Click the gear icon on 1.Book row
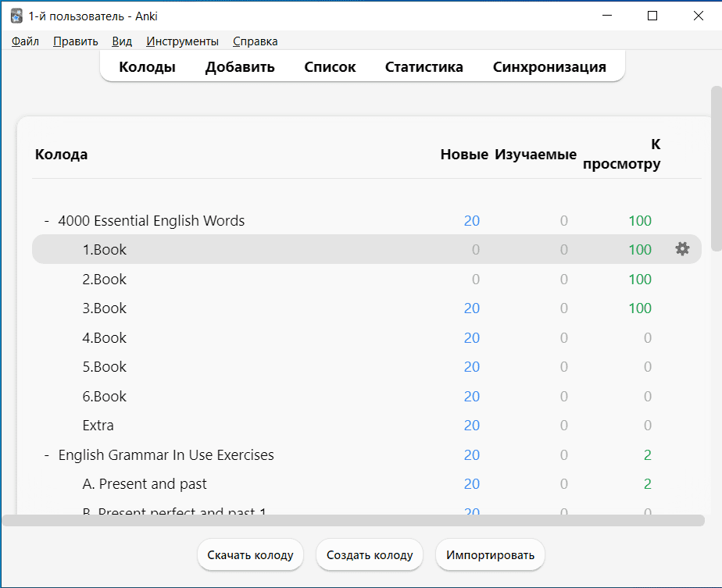The image size is (722, 588). point(682,249)
